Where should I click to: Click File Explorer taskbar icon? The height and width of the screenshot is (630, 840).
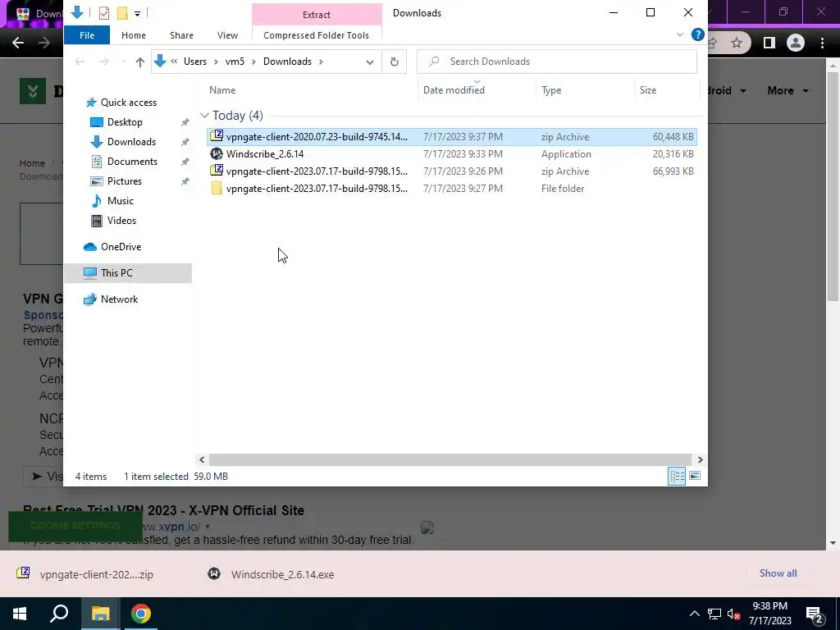100,614
